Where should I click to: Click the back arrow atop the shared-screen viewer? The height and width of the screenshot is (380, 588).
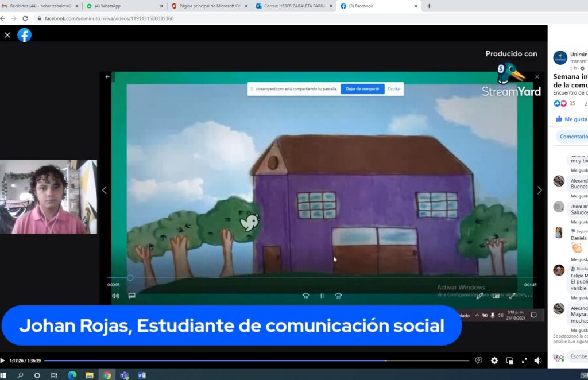click(107, 76)
